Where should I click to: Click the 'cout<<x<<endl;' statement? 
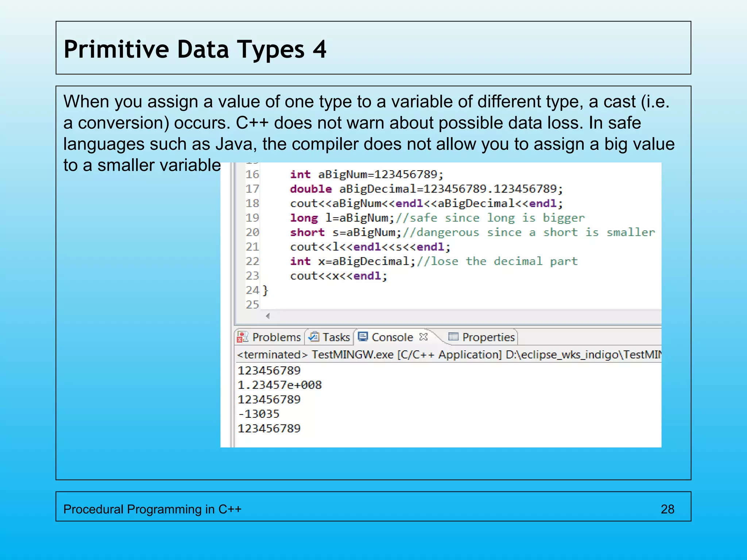coord(338,276)
